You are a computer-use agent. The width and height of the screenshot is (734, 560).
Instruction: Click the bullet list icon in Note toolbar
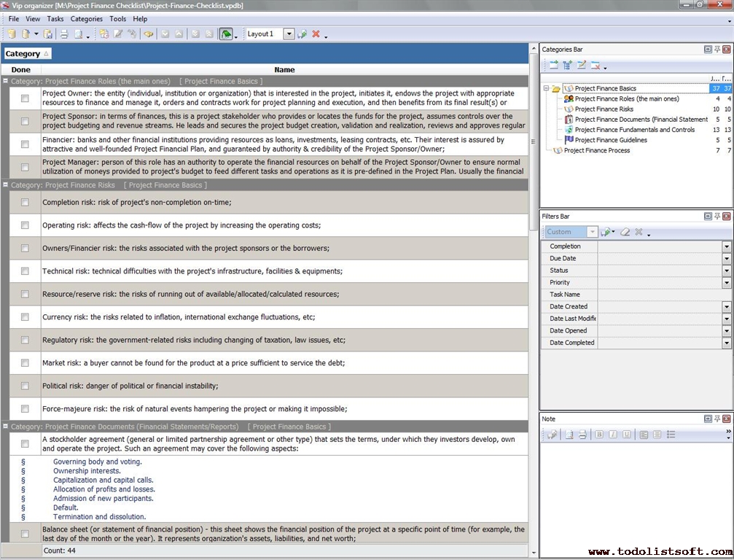(x=671, y=435)
